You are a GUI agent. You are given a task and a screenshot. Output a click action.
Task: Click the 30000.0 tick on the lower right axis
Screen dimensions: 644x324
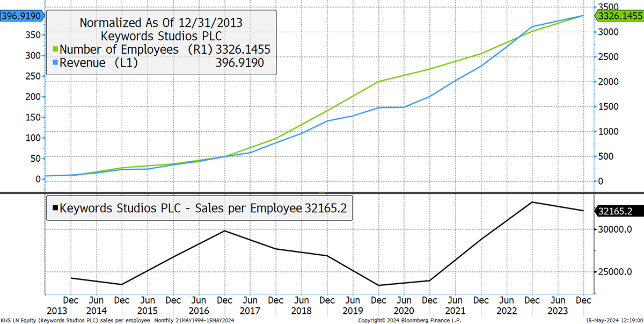[618, 229]
